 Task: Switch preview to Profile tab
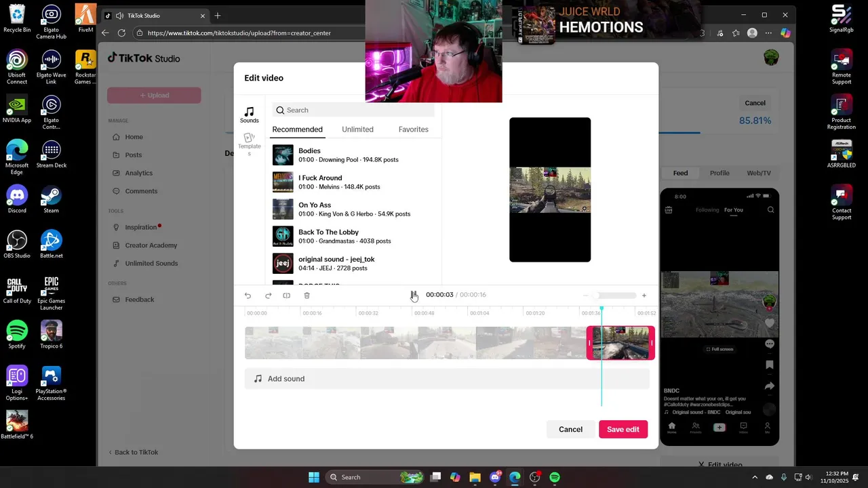719,173
